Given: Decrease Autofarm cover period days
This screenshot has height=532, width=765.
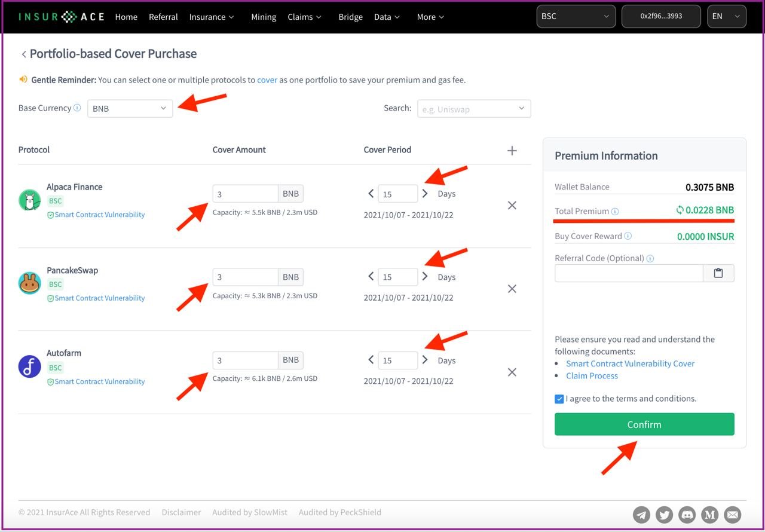Looking at the screenshot, I should pyautogui.click(x=371, y=360).
